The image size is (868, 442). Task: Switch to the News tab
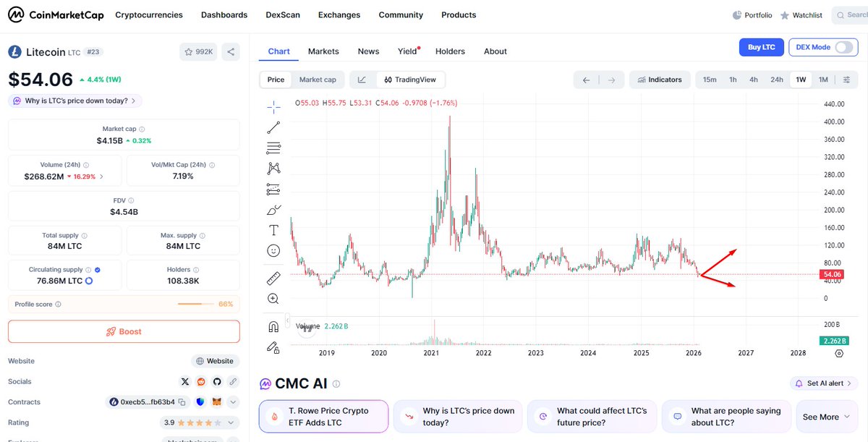pos(368,51)
